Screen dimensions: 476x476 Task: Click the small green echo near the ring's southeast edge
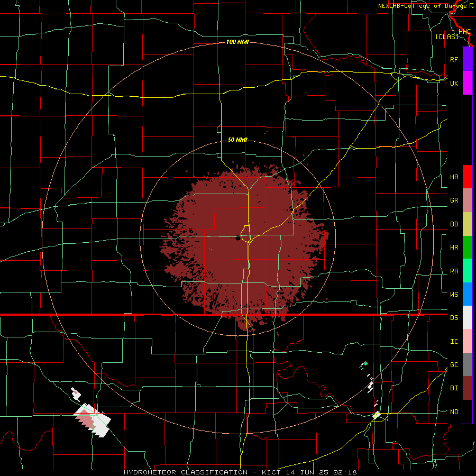click(366, 363)
